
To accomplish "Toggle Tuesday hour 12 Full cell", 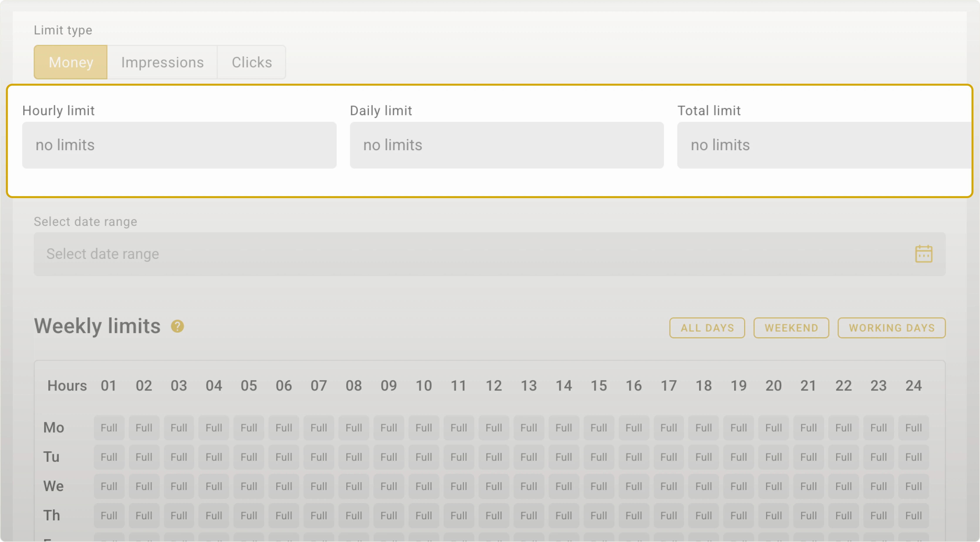I will pos(494,457).
